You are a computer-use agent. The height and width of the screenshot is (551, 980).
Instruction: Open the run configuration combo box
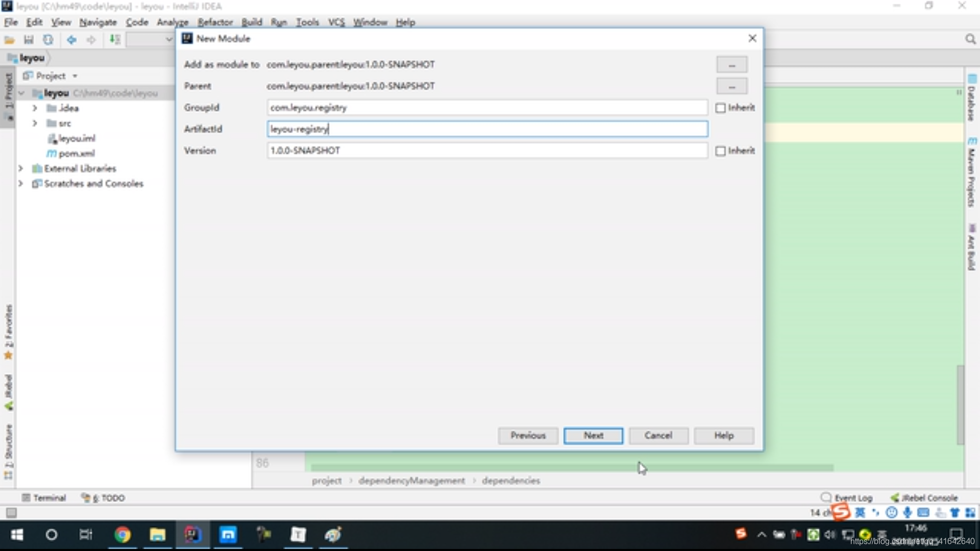point(151,40)
